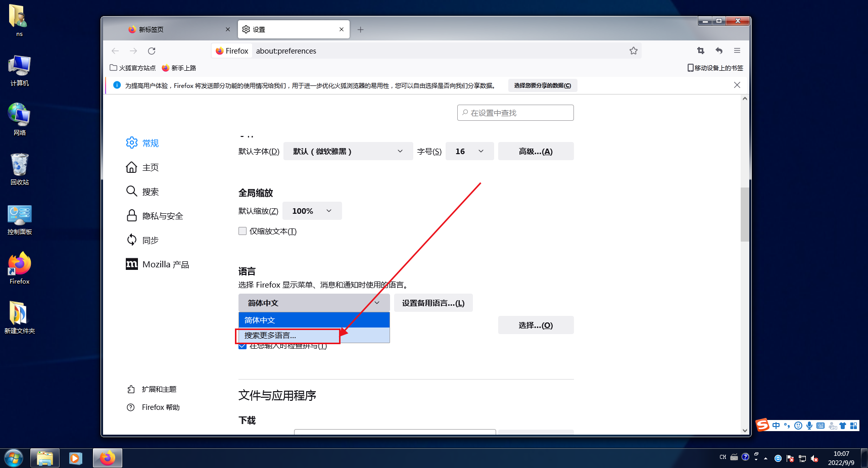868x468 pixels.
Task: Select 搜索更多语言... option
Action: tap(314, 335)
